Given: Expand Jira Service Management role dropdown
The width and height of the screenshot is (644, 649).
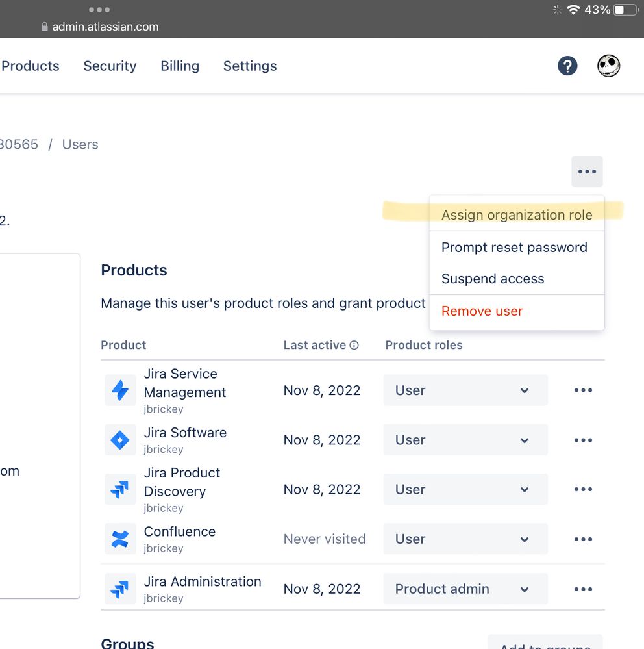Looking at the screenshot, I should (x=465, y=390).
